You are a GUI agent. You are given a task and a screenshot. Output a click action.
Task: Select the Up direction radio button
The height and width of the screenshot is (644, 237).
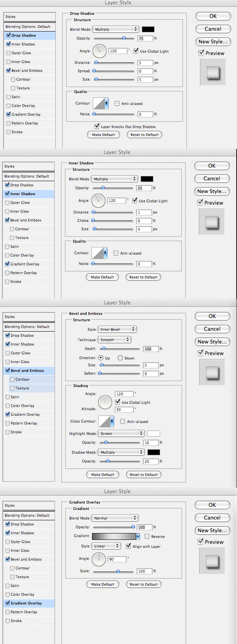[x=101, y=358]
